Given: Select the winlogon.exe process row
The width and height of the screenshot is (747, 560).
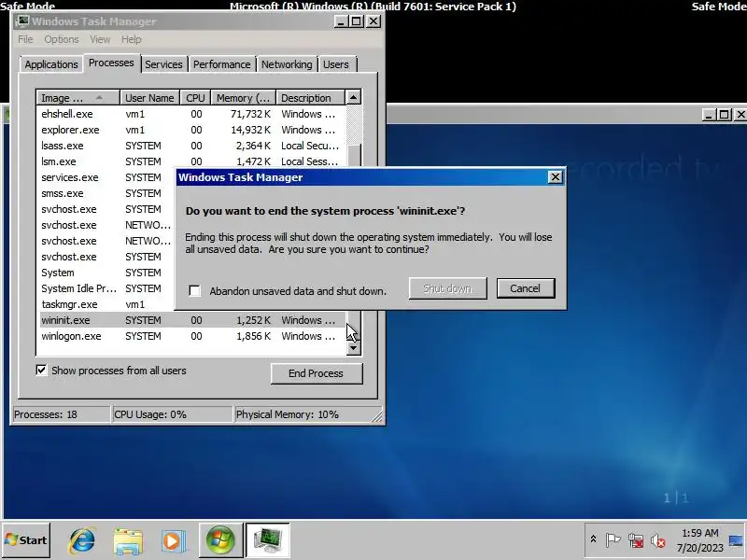Looking at the screenshot, I should (192, 336).
